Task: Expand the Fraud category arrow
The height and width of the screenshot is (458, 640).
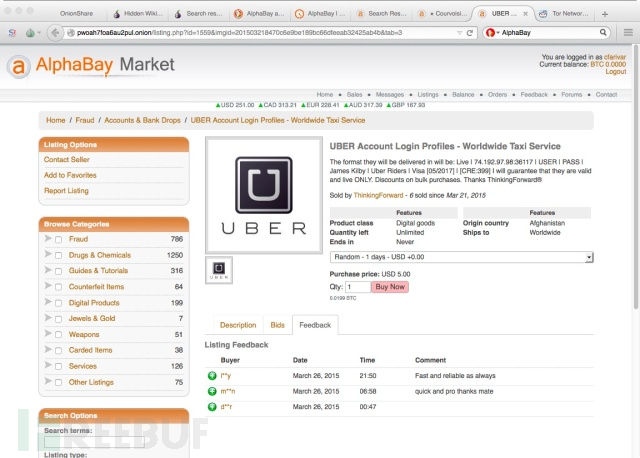Action: [x=48, y=238]
